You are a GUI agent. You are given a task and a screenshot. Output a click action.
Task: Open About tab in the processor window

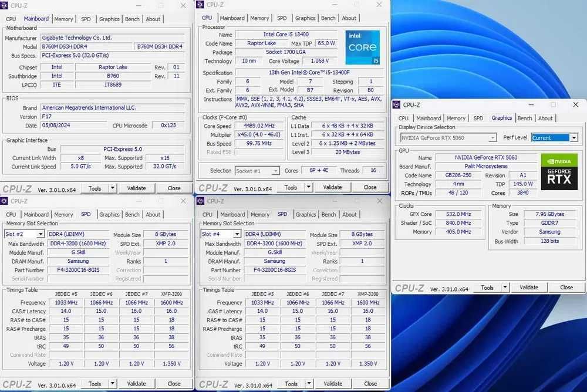349,18
